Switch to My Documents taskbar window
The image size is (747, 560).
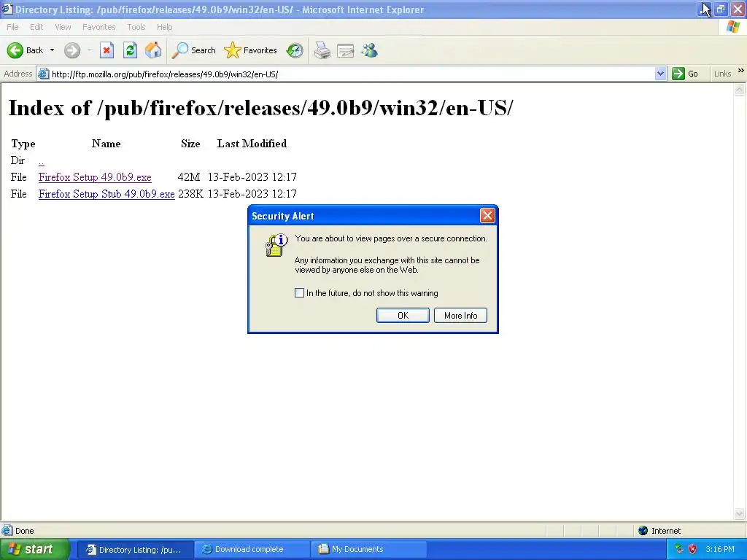click(368, 550)
